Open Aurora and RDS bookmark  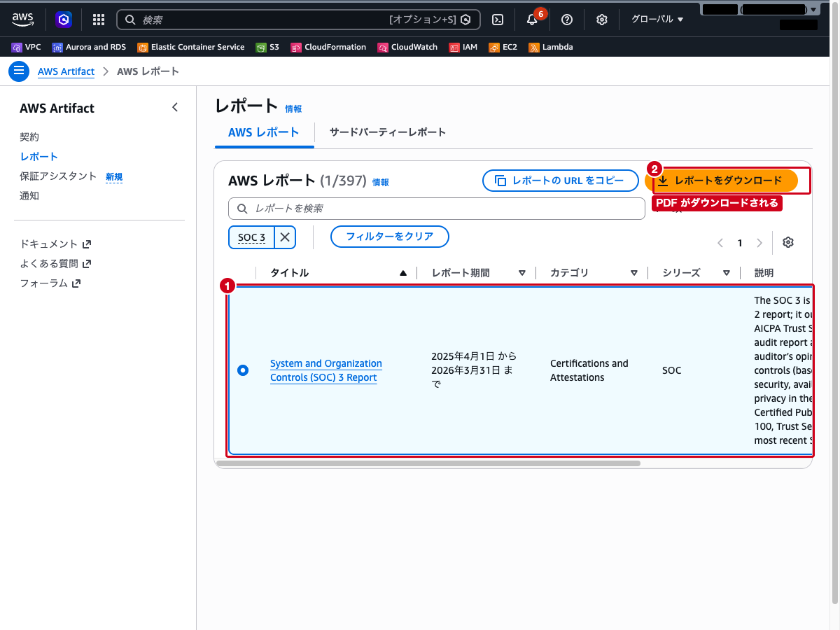click(x=90, y=47)
